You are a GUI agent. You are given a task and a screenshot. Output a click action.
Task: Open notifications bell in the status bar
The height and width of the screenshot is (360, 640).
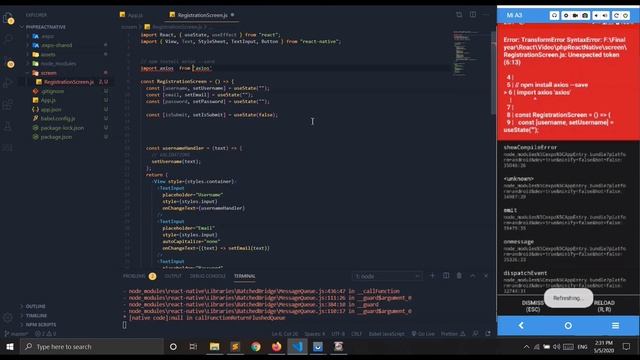tap(488, 333)
